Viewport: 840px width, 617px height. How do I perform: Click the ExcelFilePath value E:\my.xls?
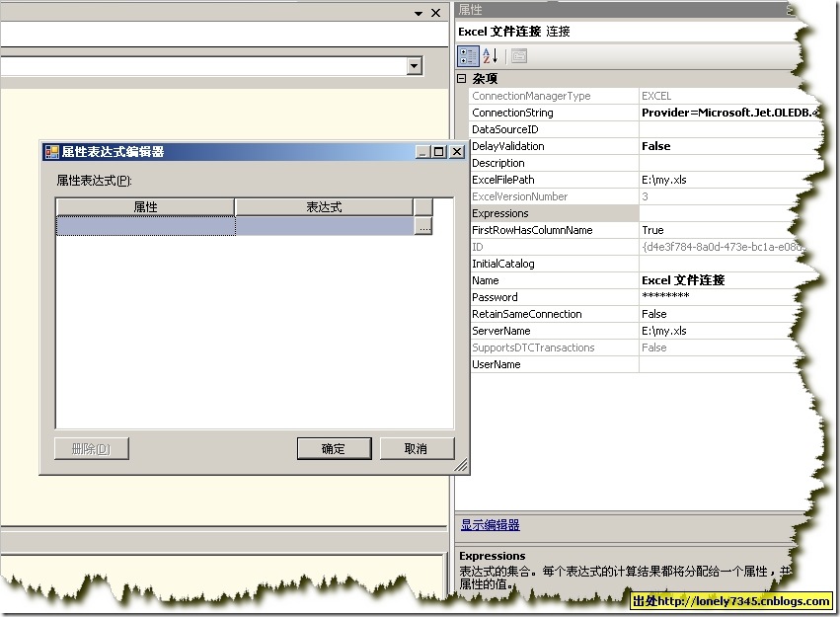pos(691,179)
